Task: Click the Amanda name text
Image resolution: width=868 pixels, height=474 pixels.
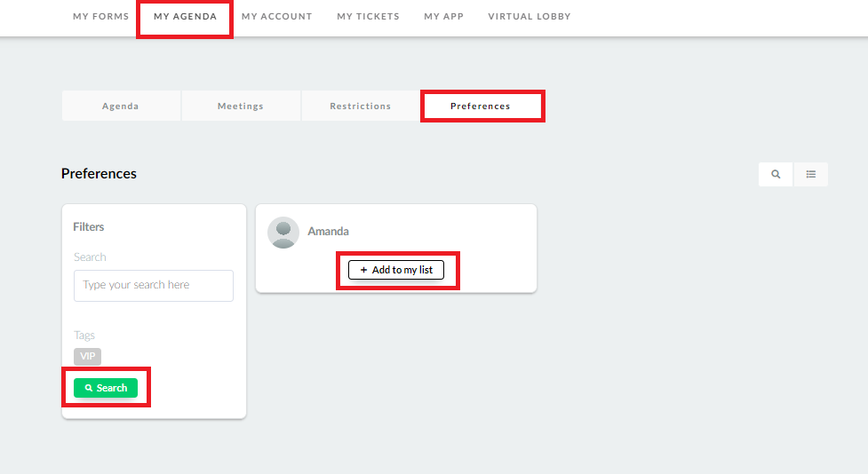Action: [328, 231]
